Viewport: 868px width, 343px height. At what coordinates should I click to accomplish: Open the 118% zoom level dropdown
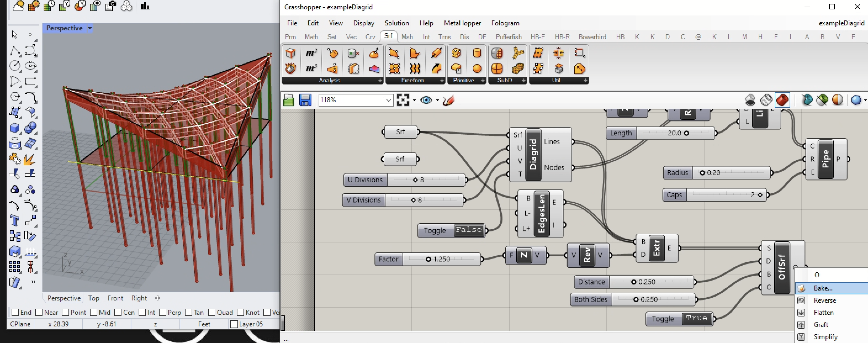click(388, 100)
